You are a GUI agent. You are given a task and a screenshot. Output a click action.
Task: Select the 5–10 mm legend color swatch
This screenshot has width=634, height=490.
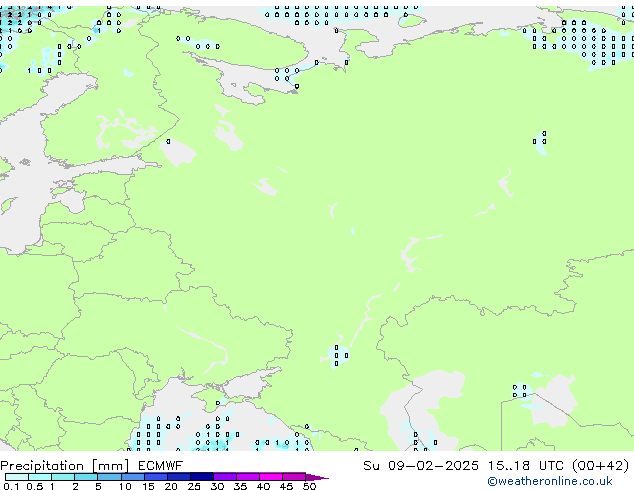coord(109,477)
